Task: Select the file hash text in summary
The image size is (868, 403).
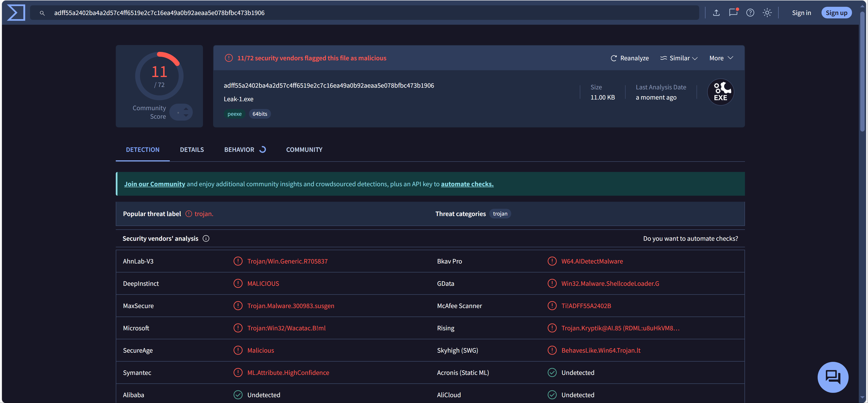Action: [329, 85]
